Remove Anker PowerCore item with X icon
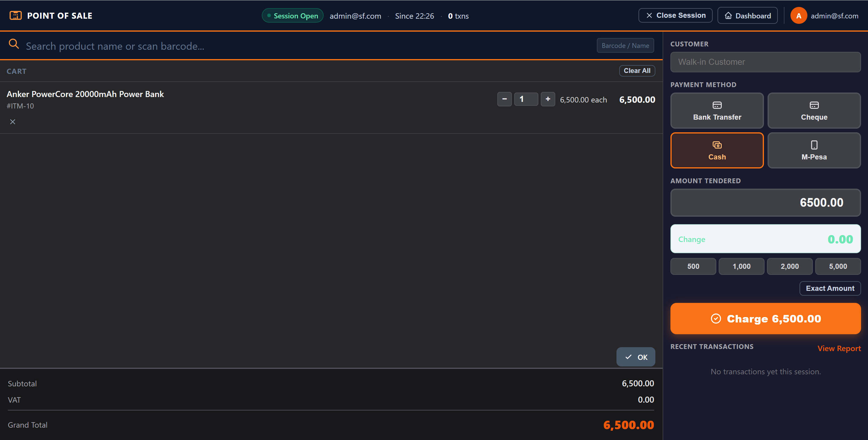This screenshot has height=440, width=868. click(12, 122)
